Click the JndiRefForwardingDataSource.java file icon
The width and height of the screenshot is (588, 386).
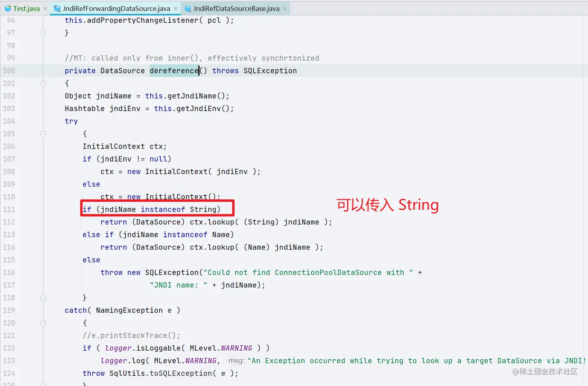click(57, 9)
